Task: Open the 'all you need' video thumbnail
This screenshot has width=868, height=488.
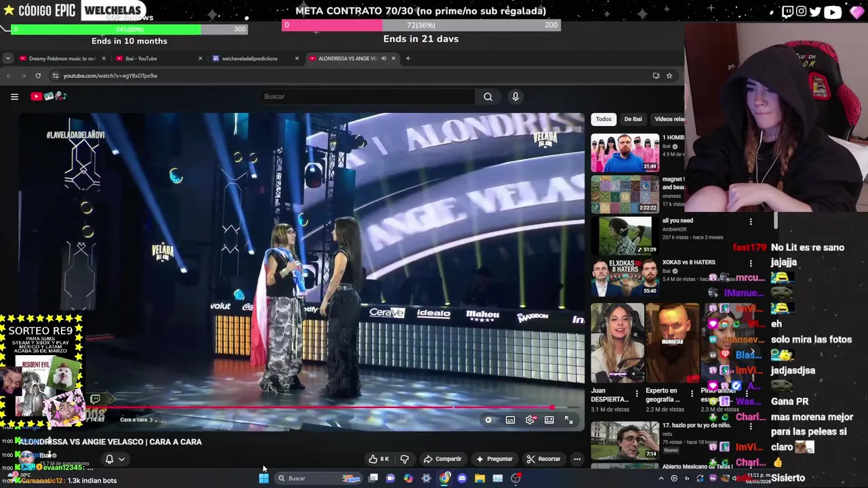Action: pyautogui.click(x=625, y=236)
